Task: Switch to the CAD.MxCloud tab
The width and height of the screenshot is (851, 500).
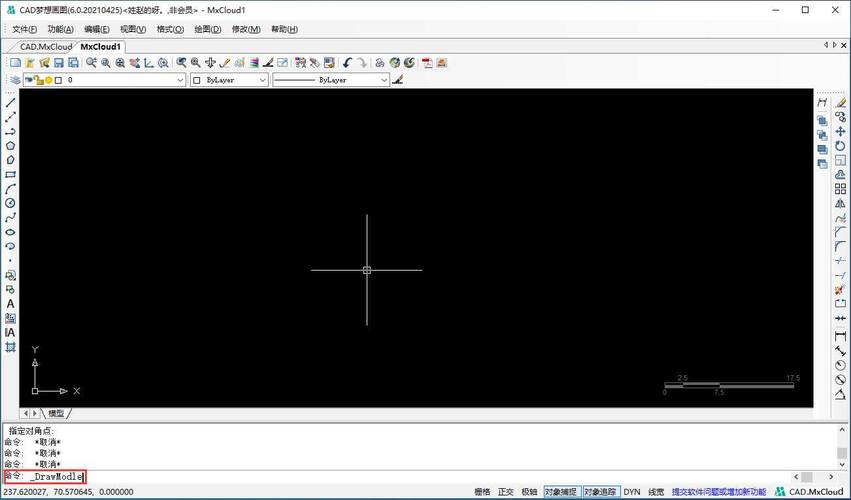Action: coord(46,47)
